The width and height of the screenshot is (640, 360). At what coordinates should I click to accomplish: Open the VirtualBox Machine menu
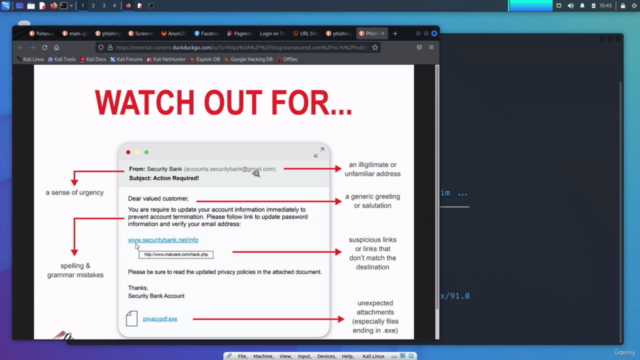(263, 356)
